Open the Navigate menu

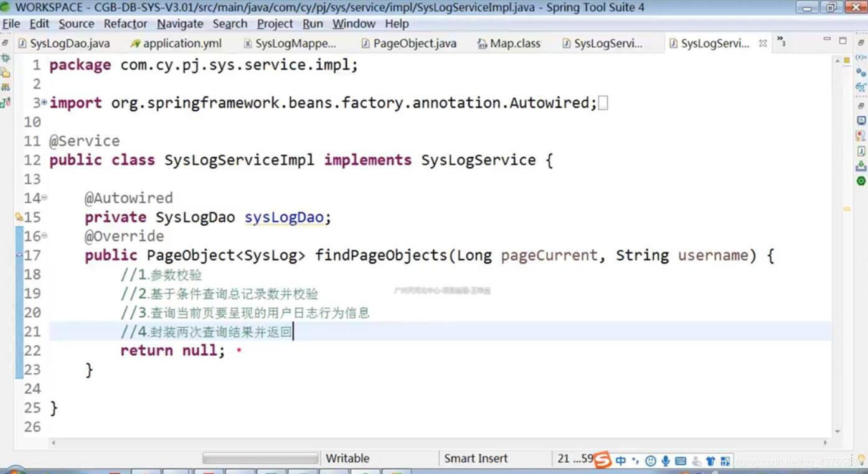[180, 24]
